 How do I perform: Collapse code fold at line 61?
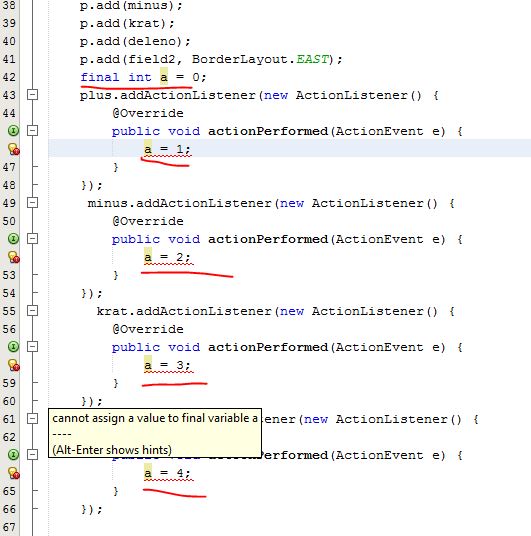(32, 419)
